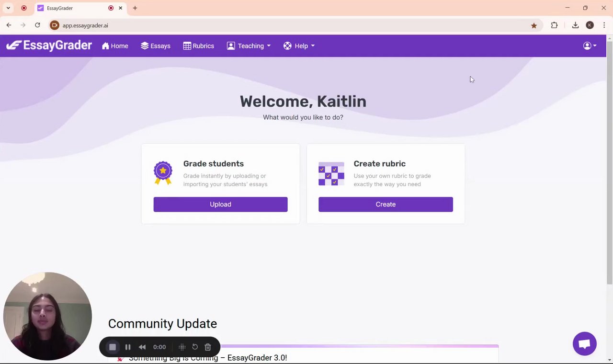Viewport: 613px width, 364px height.
Task: Rewind the recording
Action: (142, 347)
